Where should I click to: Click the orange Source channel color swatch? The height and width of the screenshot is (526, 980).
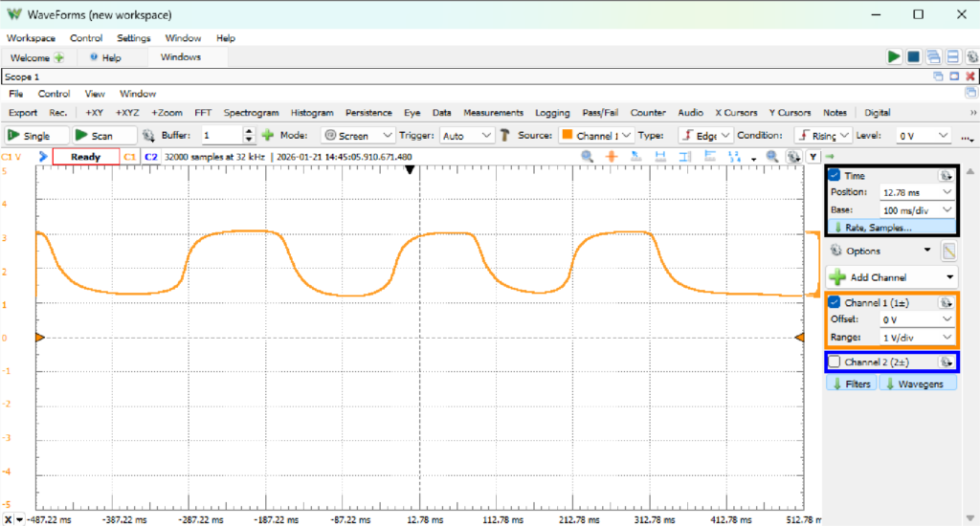[567, 136]
